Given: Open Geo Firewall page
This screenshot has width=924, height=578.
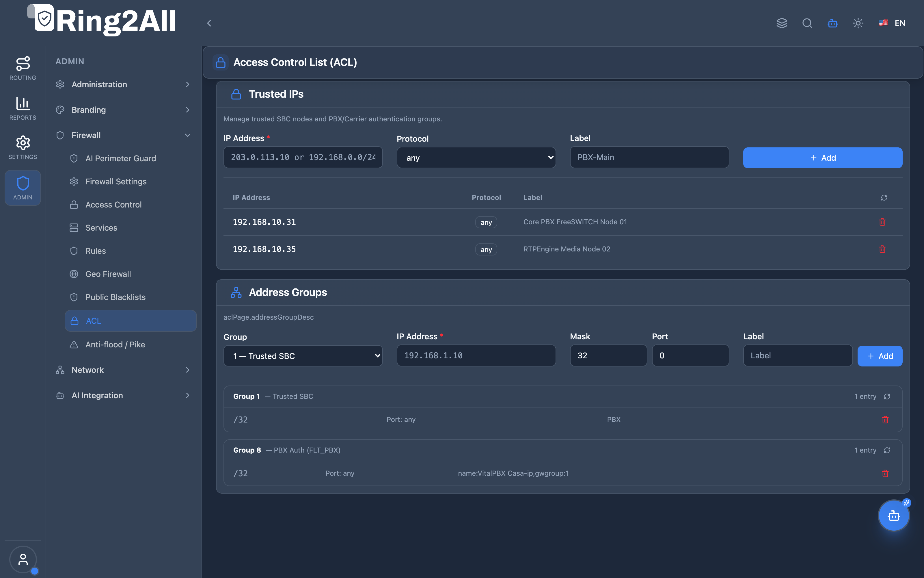Looking at the screenshot, I should coord(131,274).
